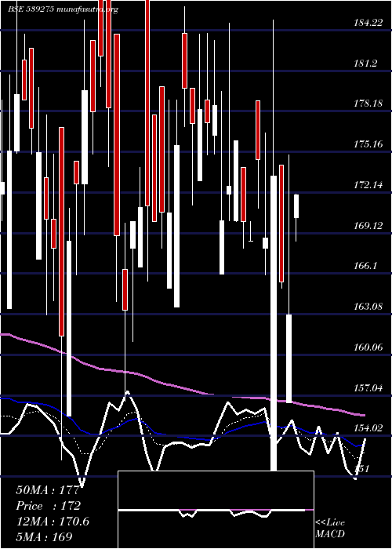392x549 pixels.
Task: Click the 175.16 price axis label
Action: pyautogui.click(x=368, y=144)
